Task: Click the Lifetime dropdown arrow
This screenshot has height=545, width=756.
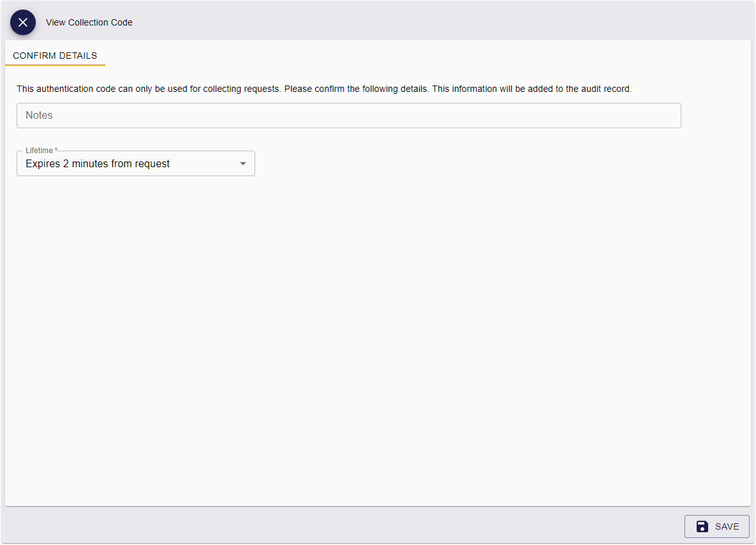Action: click(x=242, y=164)
